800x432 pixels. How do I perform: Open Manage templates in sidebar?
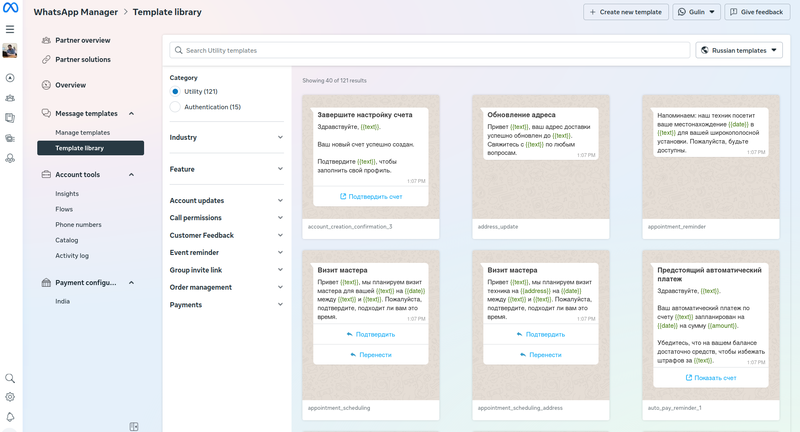coord(83,133)
